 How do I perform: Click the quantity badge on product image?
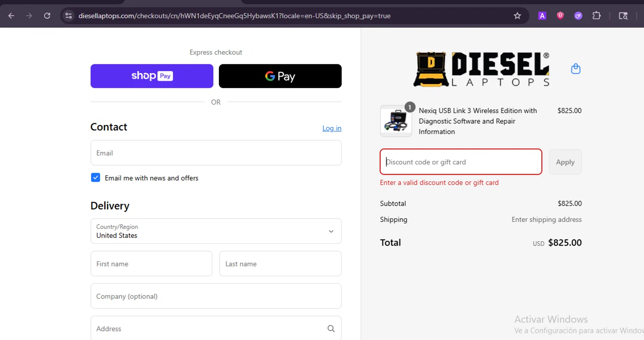pos(410,107)
